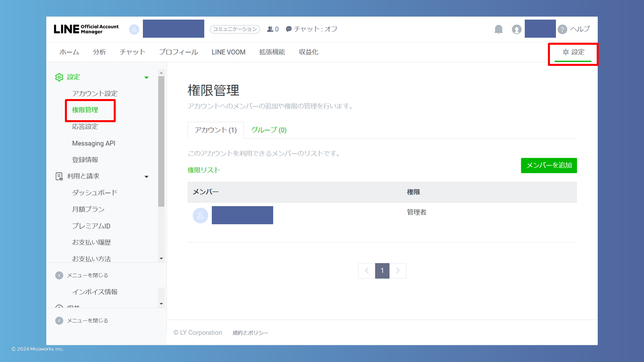The height and width of the screenshot is (362, 644).
Task: Go to next page with right chevron
Action: 398,270
